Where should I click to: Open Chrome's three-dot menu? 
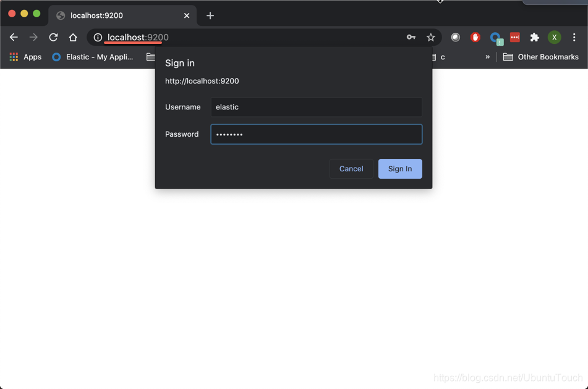[x=574, y=37]
